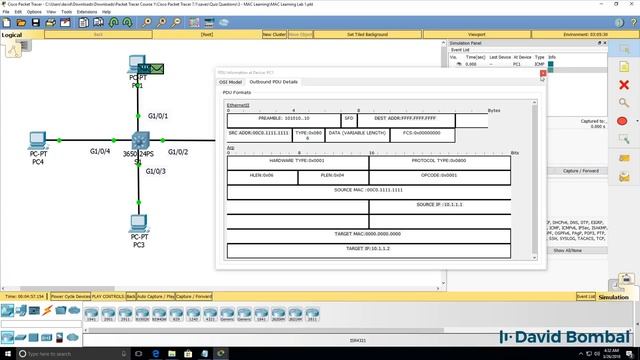Click PDU details vertical scrollbar
The image size is (640, 360).
coord(534,180)
